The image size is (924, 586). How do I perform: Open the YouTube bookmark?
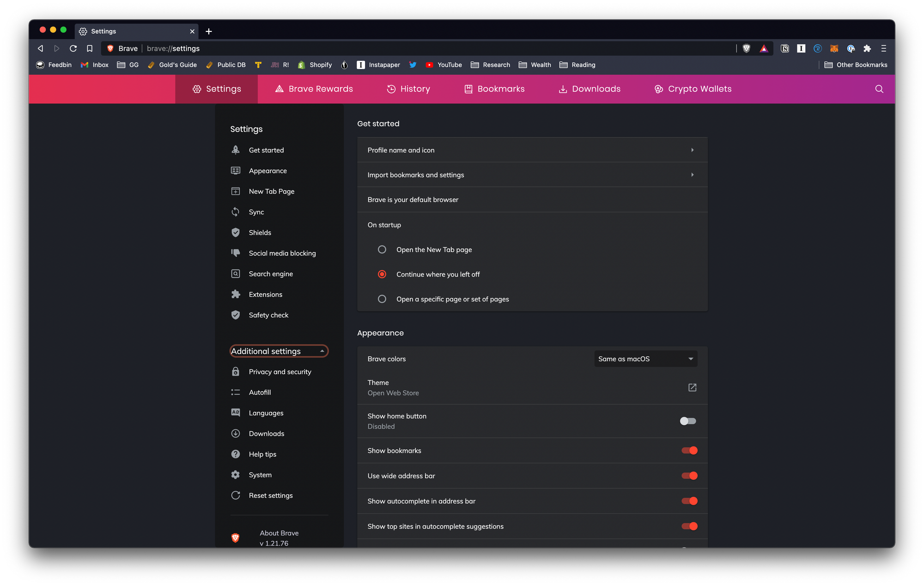[x=444, y=65]
